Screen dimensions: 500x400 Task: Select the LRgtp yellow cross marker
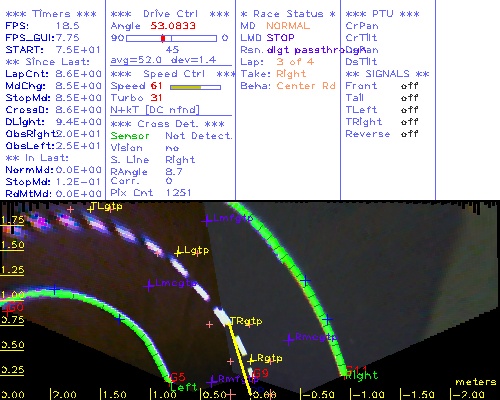tap(251, 360)
